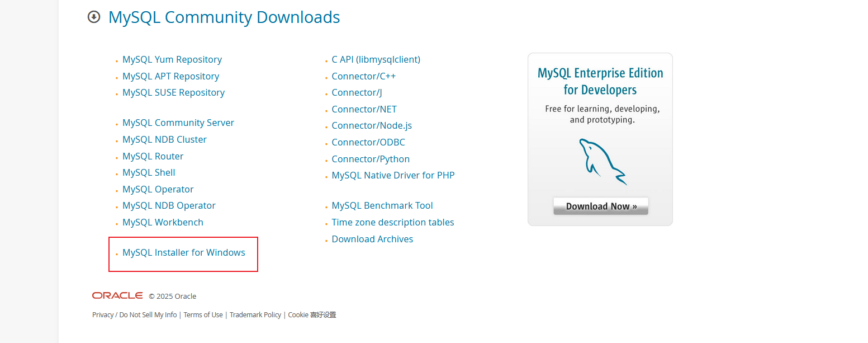The height and width of the screenshot is (343, 868).
Task: Open MySQL NDB Operator link
Action: tap(169, 205)
